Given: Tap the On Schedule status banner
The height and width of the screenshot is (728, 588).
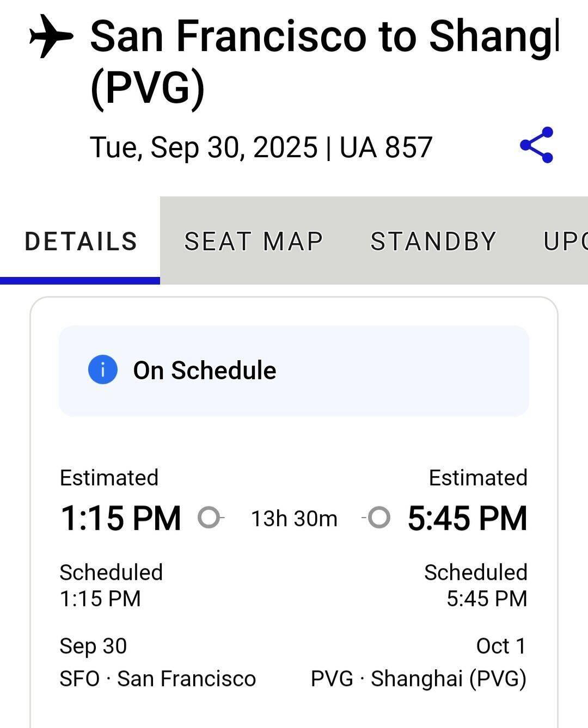Looking at the screenshot, I should pyautogui.click(x=294, y=371).
